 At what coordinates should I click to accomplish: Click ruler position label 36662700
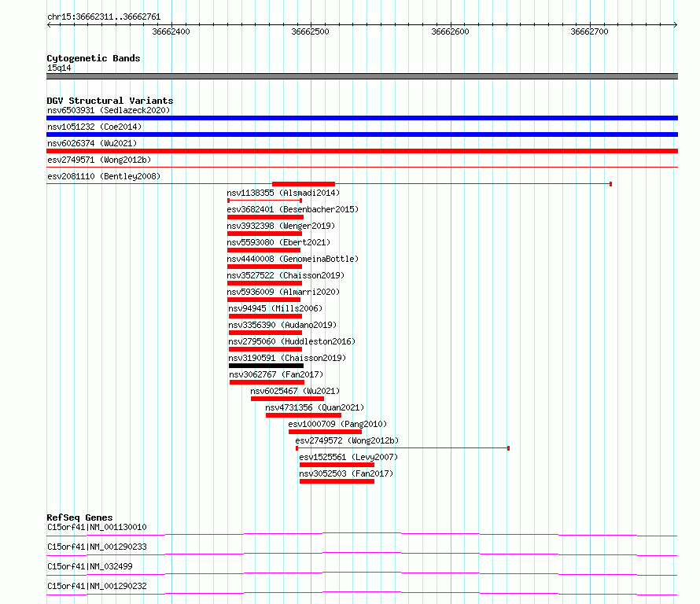[589, 31]
